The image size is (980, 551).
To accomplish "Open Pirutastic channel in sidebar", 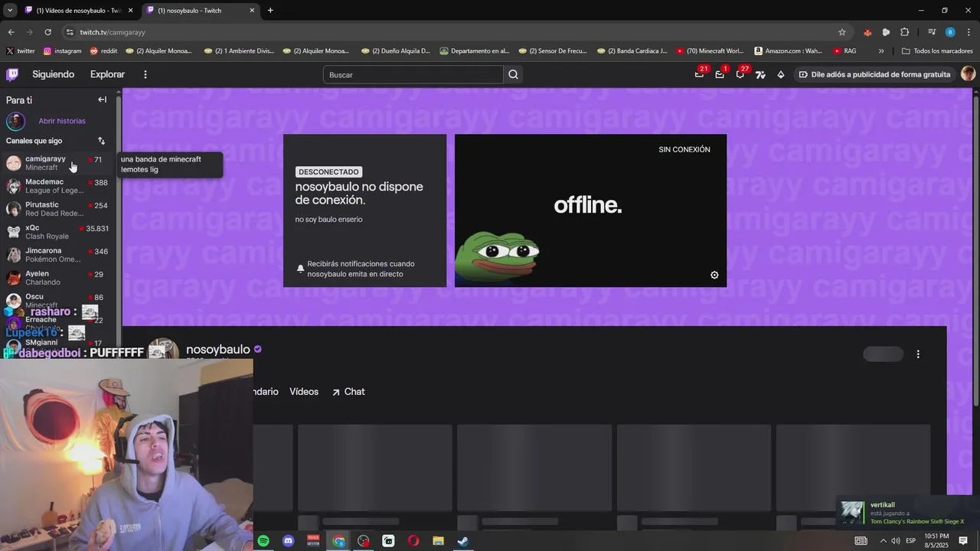I will coord(58,209).
